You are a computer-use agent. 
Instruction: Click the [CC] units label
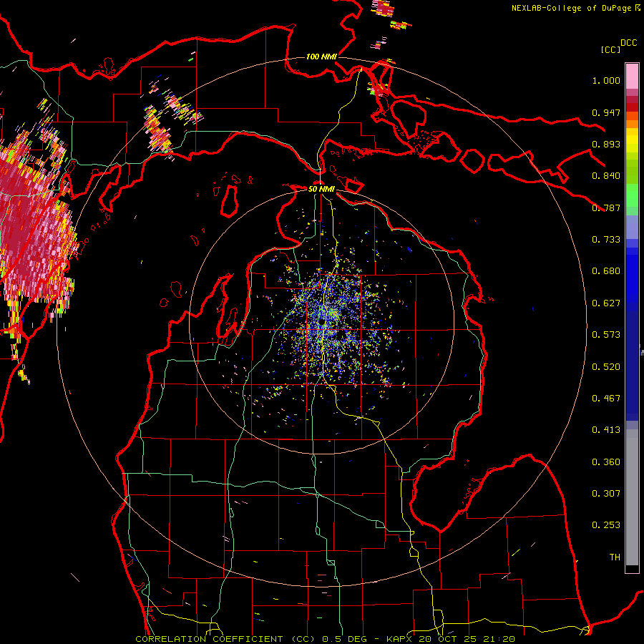pyautogui.click(x=611, y=49)
